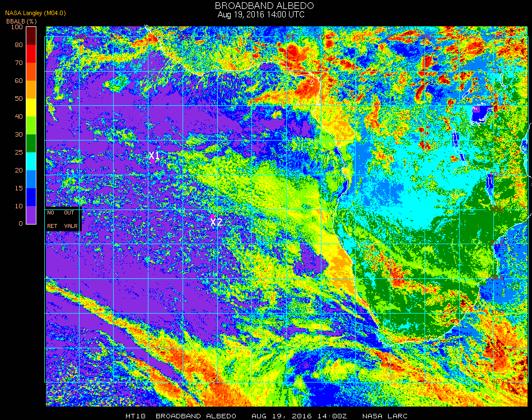The image size is (532, 420).
Task: Click the BBALB (%) legend heading
Action: point(21,21)
